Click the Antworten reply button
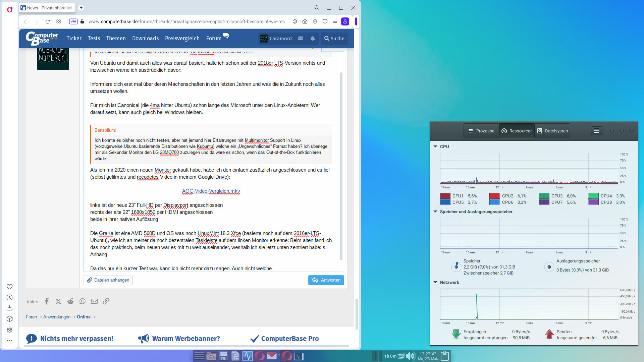 pos(326,280)
